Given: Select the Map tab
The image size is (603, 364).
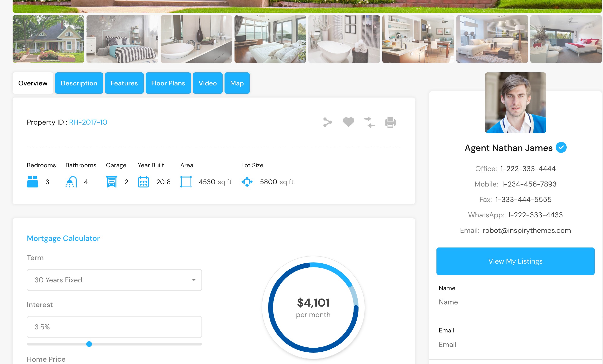Looking at the screenshot, I should tap(237, 83).
